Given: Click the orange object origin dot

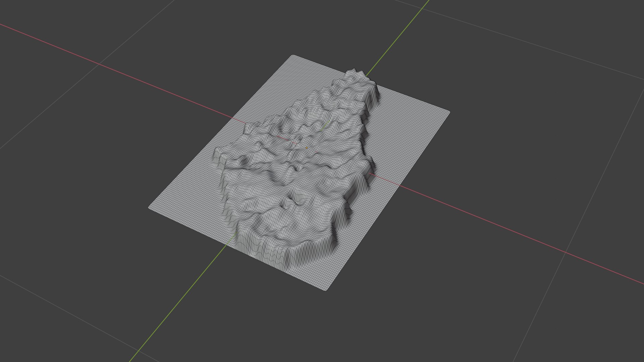Looking at the screenshot, I should point(306,148).
